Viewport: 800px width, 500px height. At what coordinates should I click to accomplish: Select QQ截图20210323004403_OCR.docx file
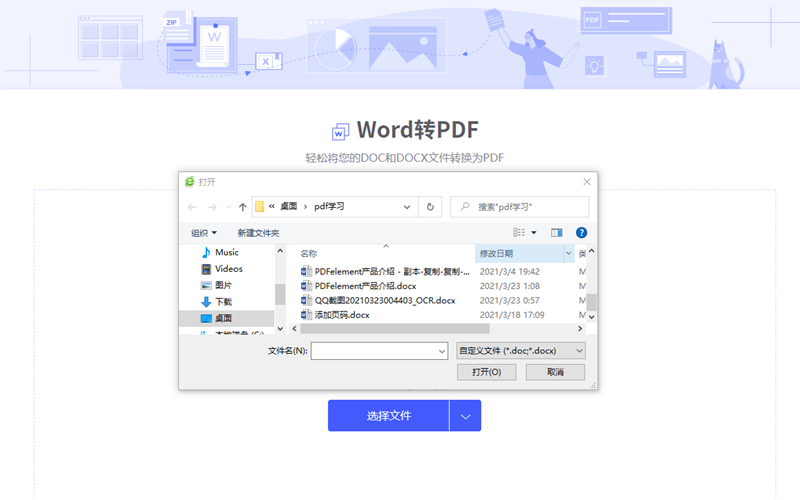[x=385, y=300]
